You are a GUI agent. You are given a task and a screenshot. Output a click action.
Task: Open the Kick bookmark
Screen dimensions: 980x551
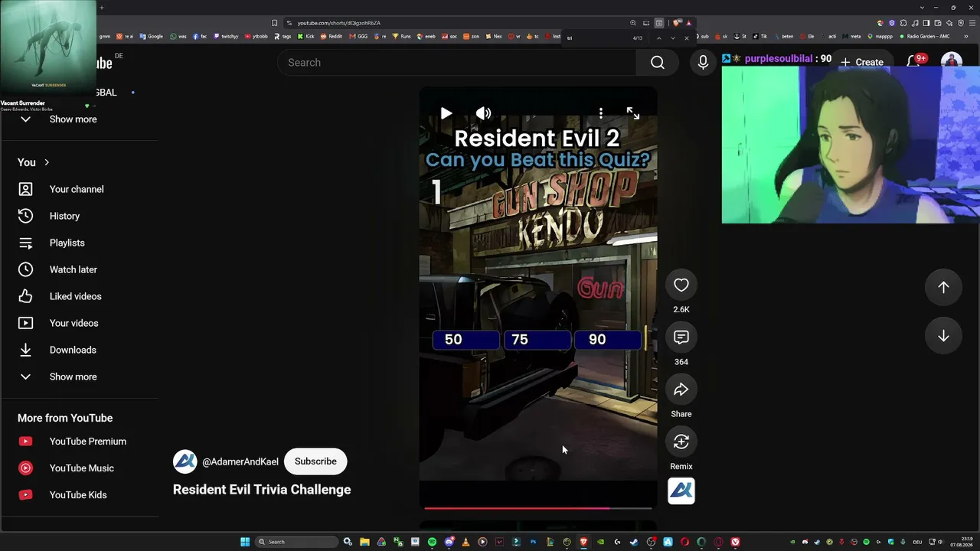click(306, 36)
